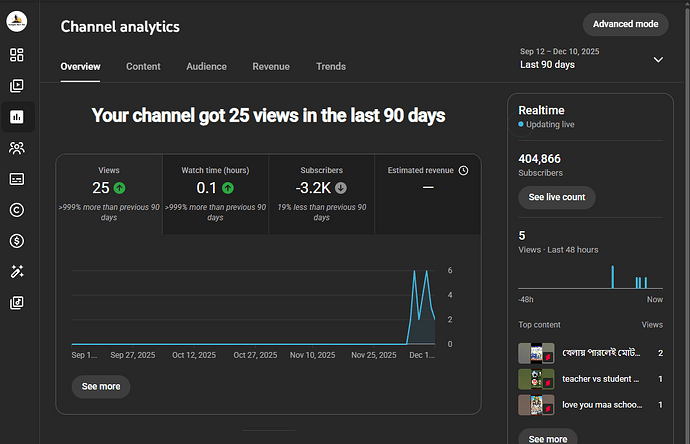
Task: Open the Subtitles icon in sidebar
Action: tap(17, 179)
